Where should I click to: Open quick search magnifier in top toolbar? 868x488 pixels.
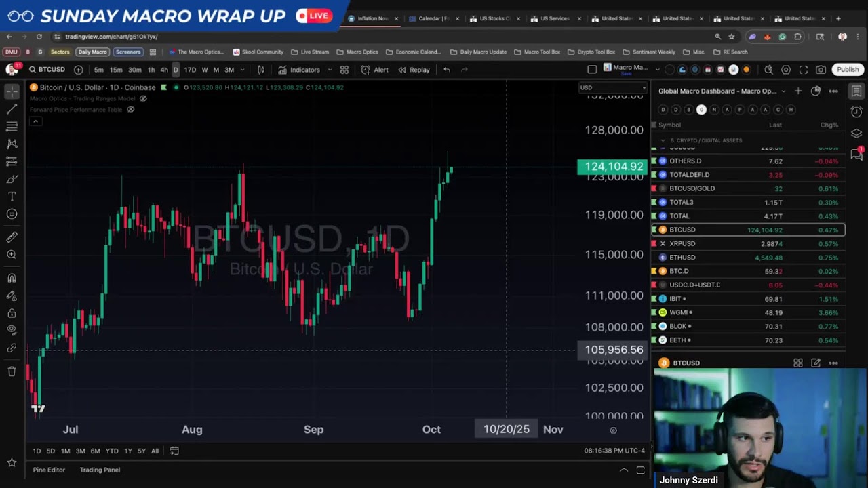(x=768, y=70)
